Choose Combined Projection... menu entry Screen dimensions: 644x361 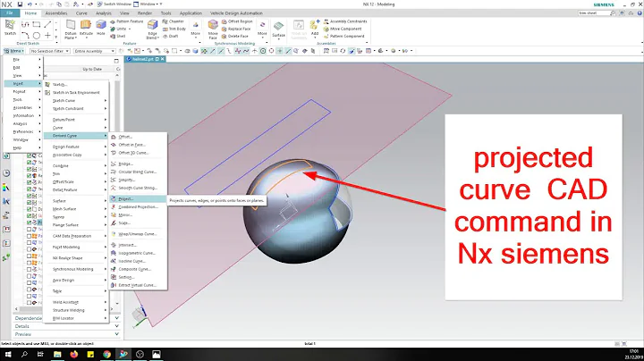pos(138,207)
